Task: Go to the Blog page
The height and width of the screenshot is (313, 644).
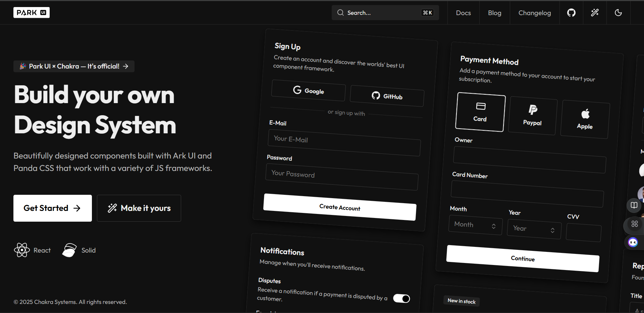Action: click(495, 13)
